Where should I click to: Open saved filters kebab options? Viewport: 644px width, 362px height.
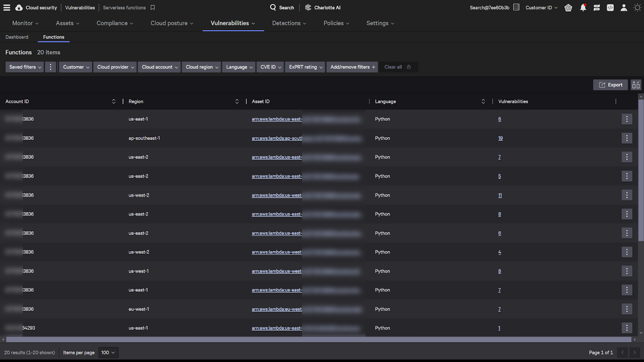(x=50, y=67)
